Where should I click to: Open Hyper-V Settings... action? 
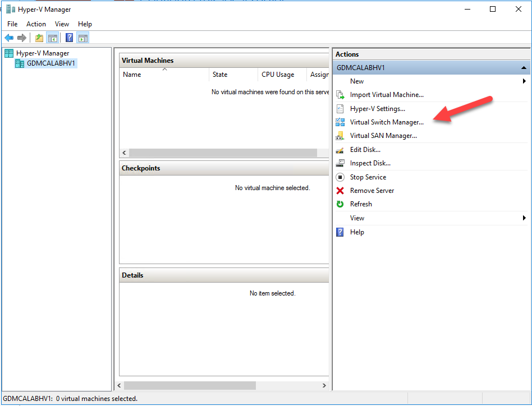point(378,109)
